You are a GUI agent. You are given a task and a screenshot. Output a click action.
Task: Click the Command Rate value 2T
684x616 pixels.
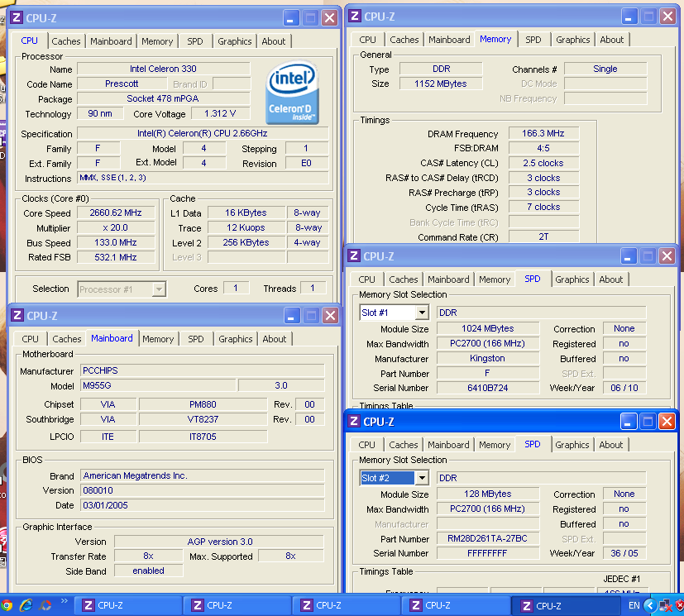(543, 236)
